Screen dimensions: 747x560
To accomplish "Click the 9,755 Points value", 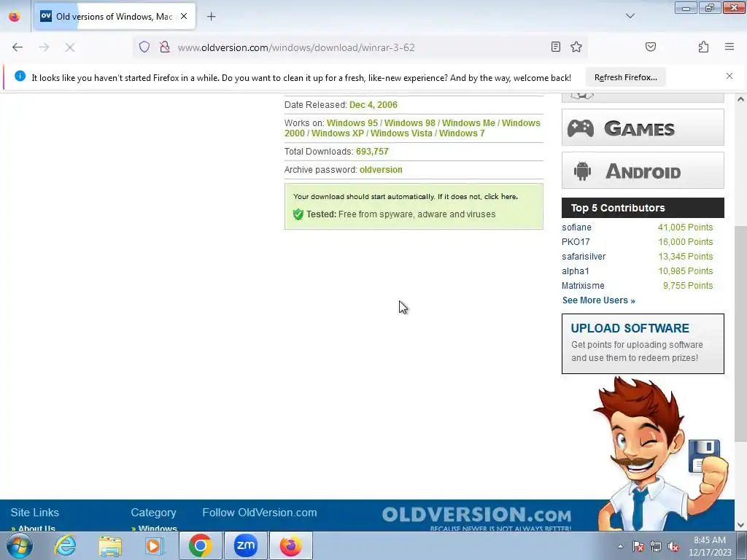I will [x=688, y=286].
